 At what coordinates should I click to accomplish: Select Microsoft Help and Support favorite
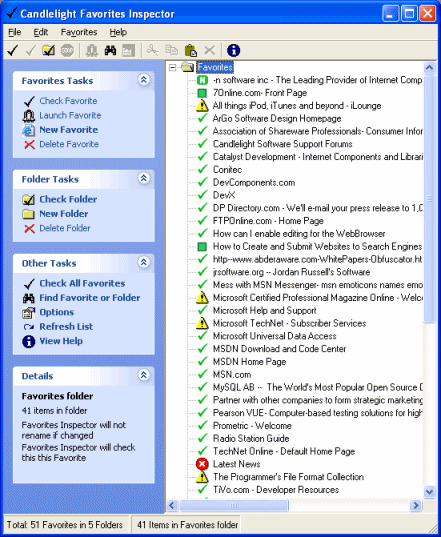[x=264, y=310]
